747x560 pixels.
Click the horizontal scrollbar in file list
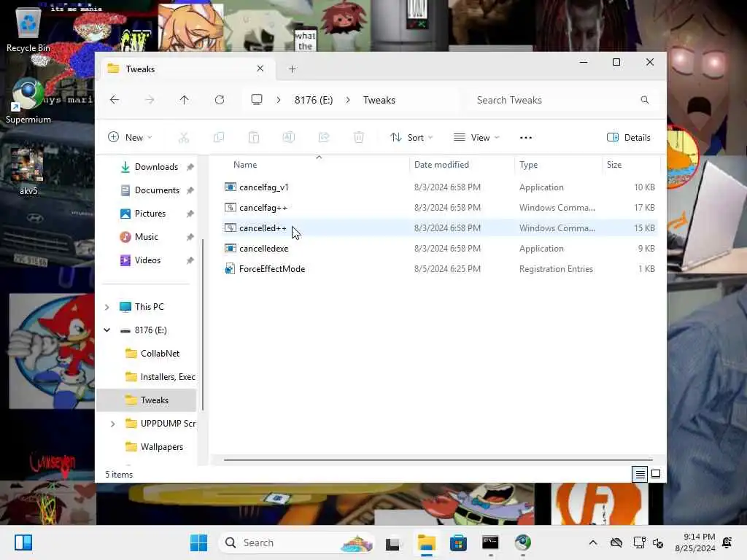(438, 460)
